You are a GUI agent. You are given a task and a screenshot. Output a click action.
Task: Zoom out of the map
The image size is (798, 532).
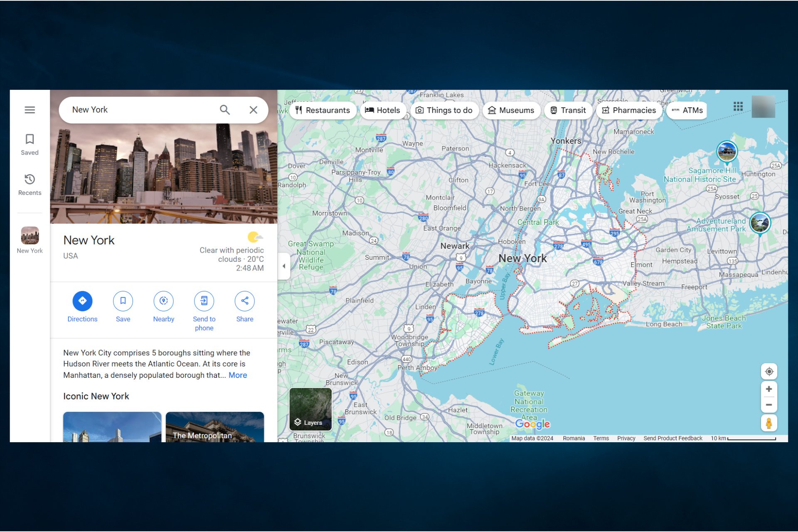coord(769,405)
